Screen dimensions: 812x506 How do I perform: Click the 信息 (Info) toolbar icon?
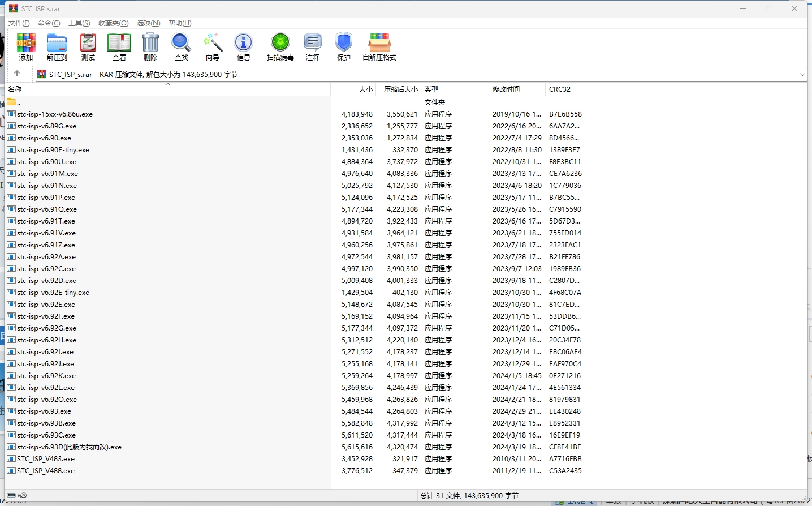(x=244, y=43)
